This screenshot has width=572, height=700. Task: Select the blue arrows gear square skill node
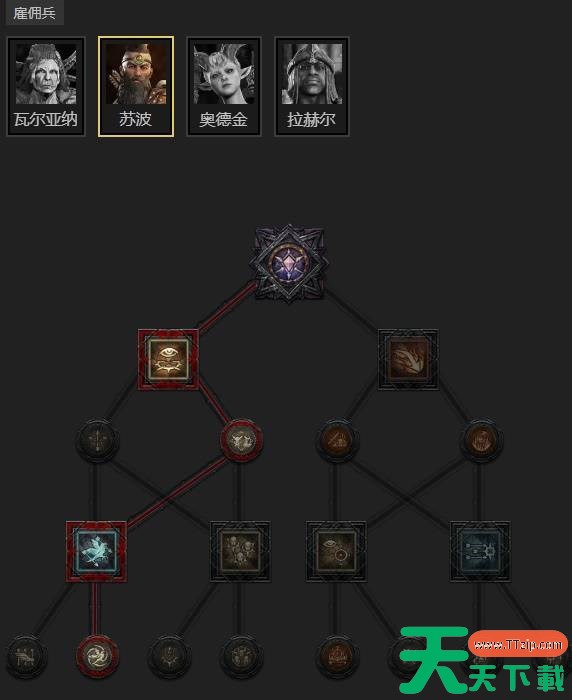coord(480,552)
